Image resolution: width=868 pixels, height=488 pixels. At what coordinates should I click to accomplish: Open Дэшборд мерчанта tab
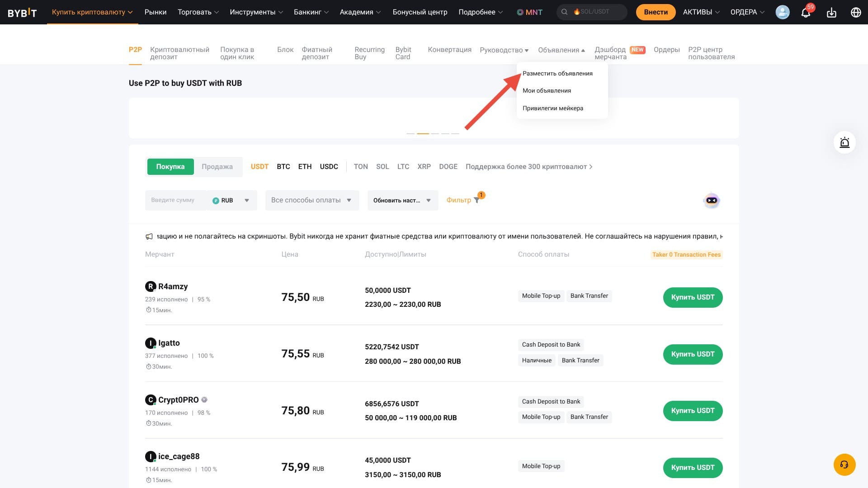[x=610, y=53]
